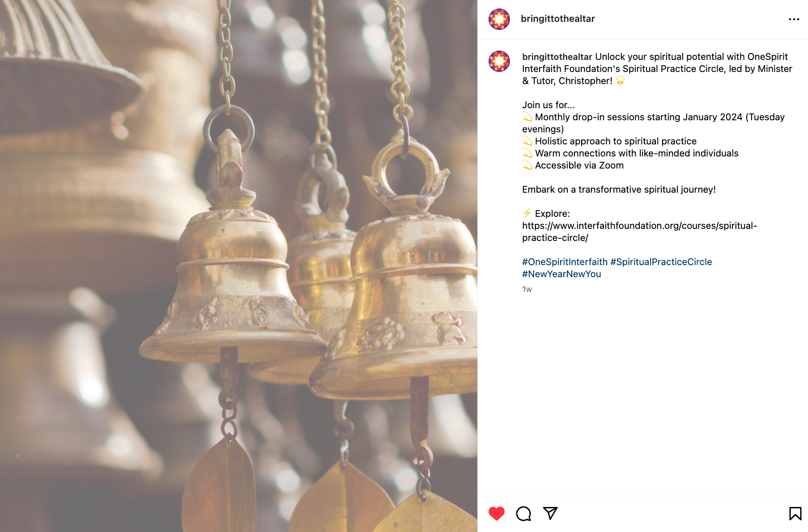The image size is (808, 532).
Task: Click bringittothealtar username in header
Action: [557, 19]
